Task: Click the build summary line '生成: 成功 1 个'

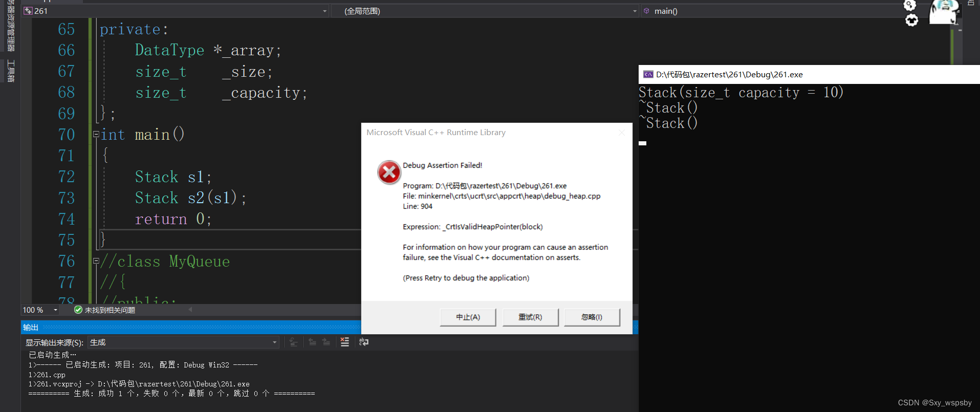Action: pyautogui.click(x=171, y=394)
